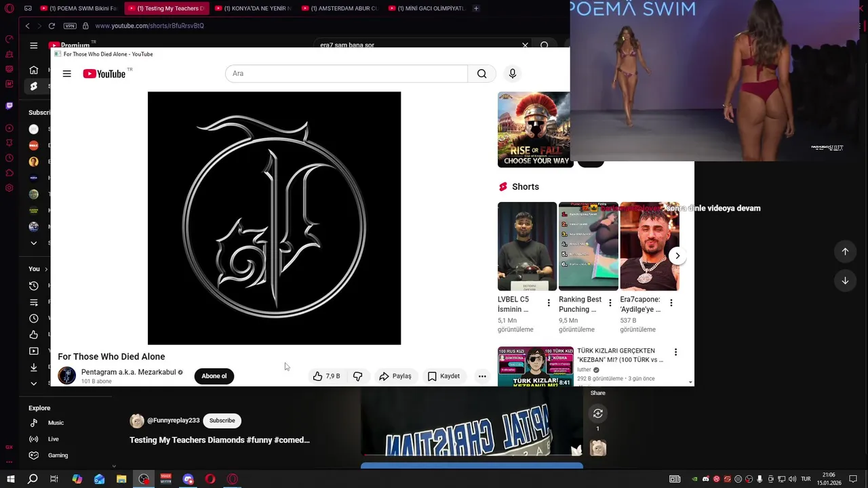Switch to MİNİ GACI OLİMPİYATL browser tab
Image resolution: width=868 pixels, height=488 pixels.
click(427, 8)
